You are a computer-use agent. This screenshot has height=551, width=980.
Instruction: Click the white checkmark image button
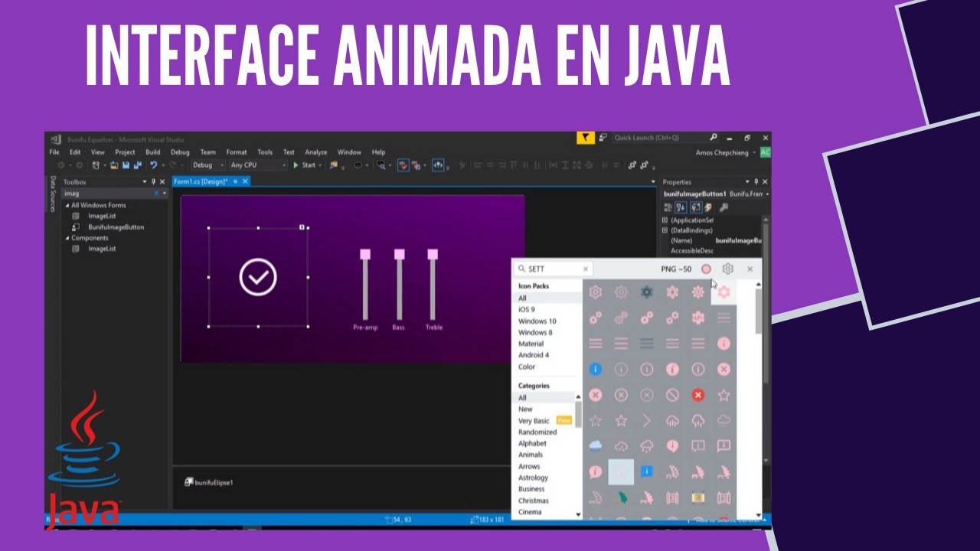[x=258, y=277]
